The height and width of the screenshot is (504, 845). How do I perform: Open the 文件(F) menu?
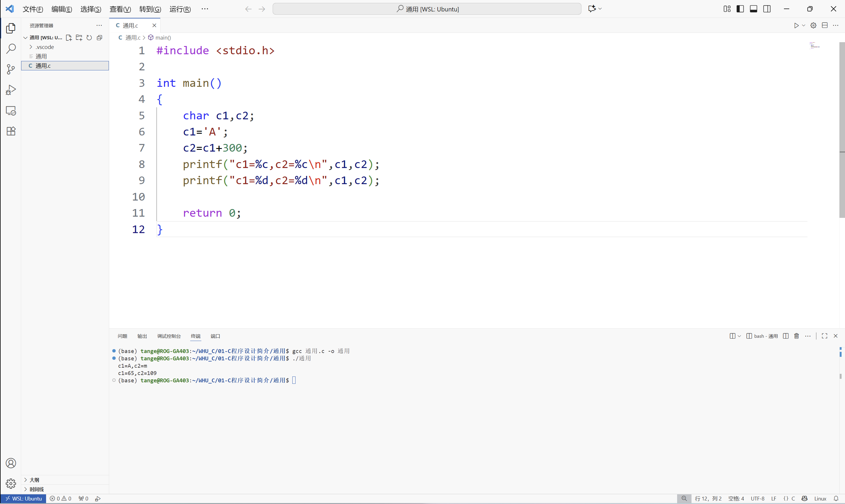pos(33,9)
